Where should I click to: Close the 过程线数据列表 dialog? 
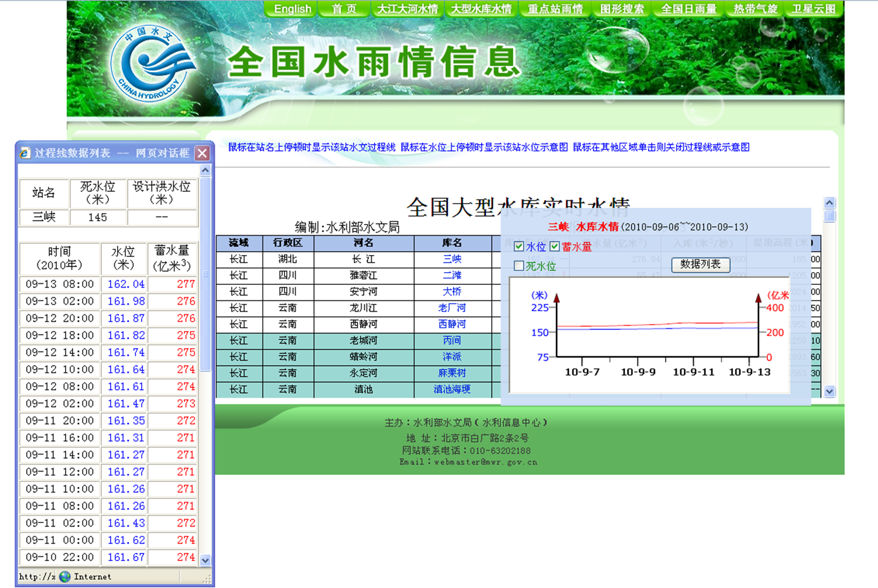[x=203, y=153]
